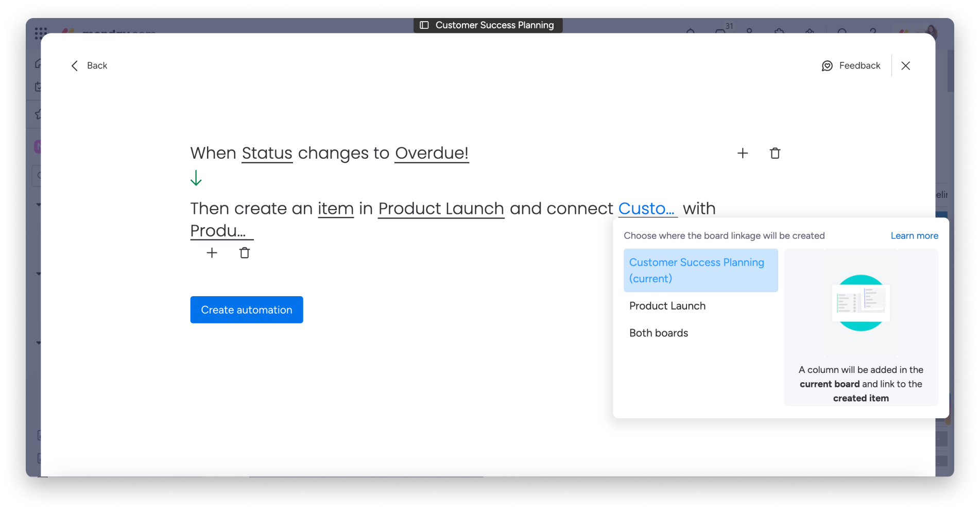Change the Overdue! status value
980x511 pixels.
coord(432,153)
